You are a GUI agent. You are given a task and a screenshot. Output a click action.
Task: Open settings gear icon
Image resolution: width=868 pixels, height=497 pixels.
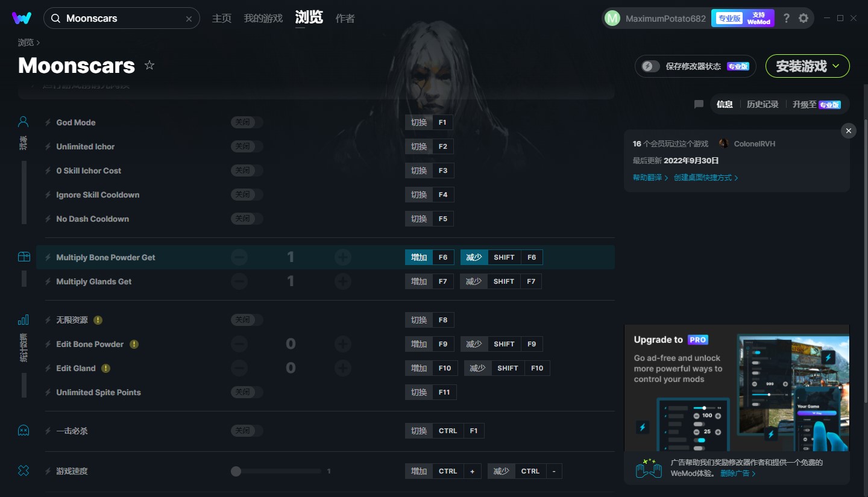pos(804,18)
